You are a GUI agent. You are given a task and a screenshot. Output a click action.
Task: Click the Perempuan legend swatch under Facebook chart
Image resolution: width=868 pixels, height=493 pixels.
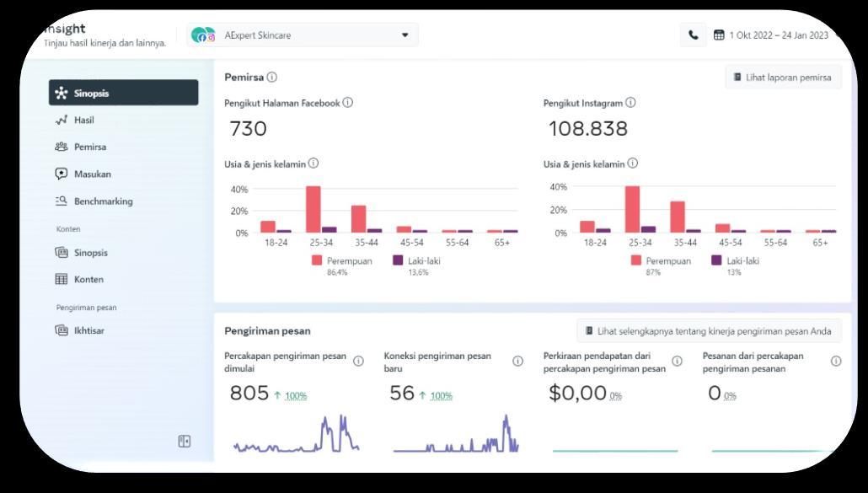click(x=317, y=260)
